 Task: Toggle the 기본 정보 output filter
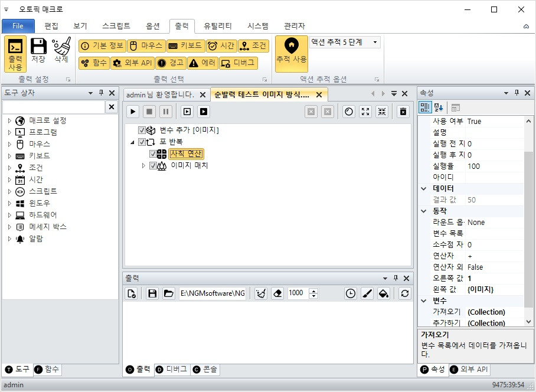pyautogui.click(x=102, y=46)
